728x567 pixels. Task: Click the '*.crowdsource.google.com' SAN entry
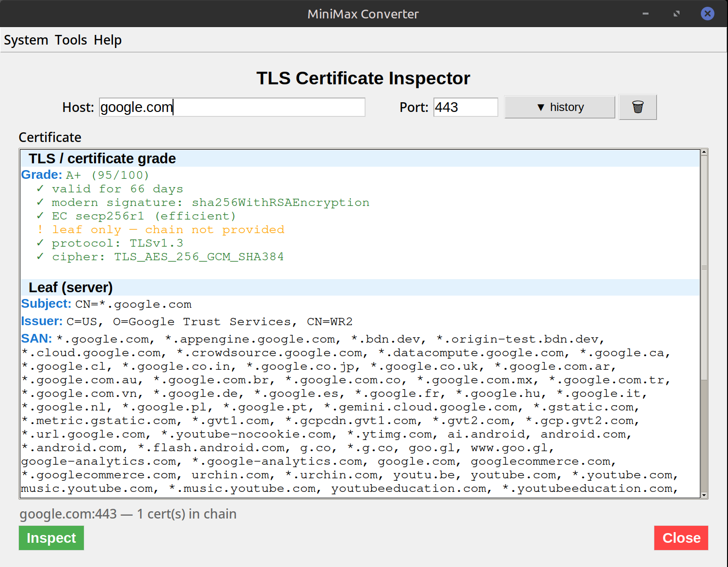269,353
